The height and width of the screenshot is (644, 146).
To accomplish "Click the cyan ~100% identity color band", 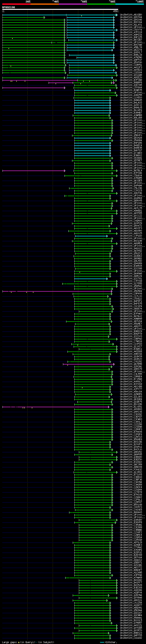I will pos(130,4).
